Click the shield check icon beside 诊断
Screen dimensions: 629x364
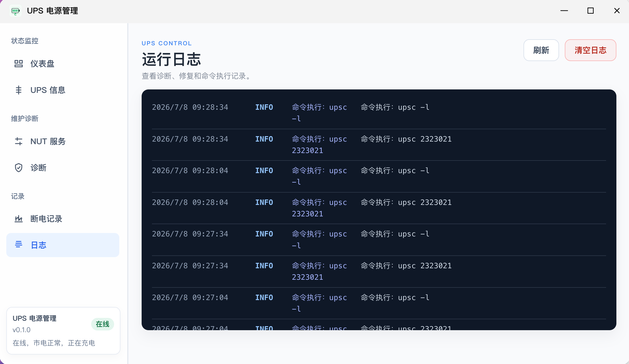coord(19,168)
